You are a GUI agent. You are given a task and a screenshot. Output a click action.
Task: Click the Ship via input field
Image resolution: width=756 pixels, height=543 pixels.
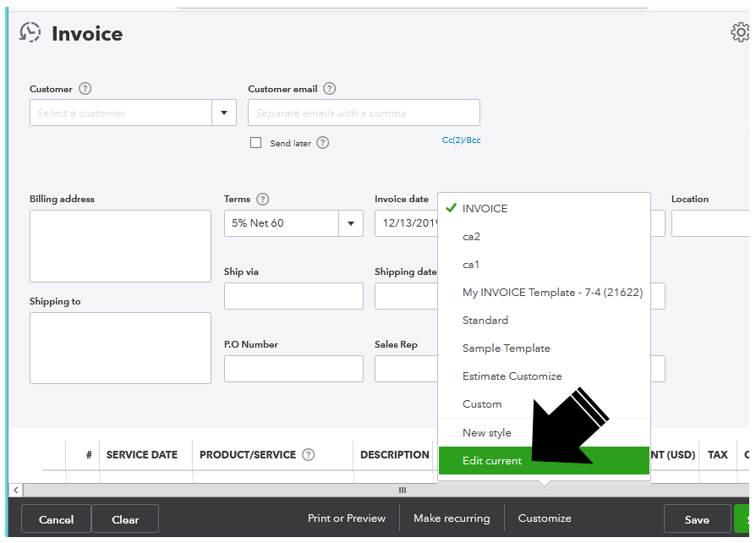click(293, 296)
